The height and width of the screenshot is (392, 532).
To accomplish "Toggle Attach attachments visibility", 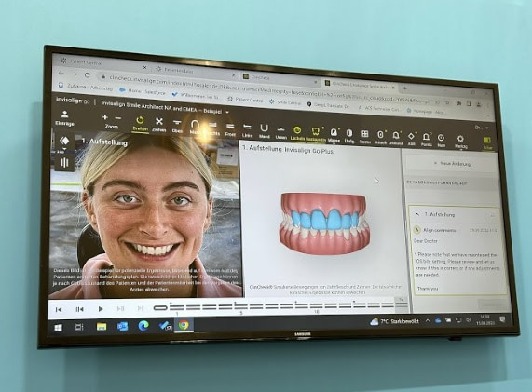I will tap(381, 138).
